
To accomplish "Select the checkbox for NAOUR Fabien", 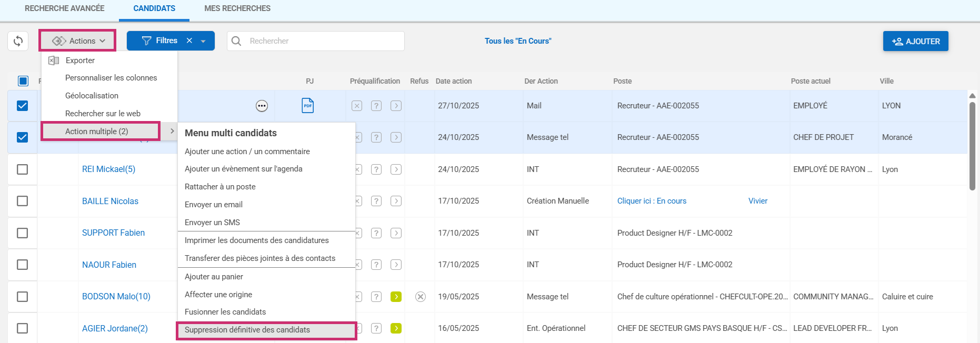I will 23,265.
